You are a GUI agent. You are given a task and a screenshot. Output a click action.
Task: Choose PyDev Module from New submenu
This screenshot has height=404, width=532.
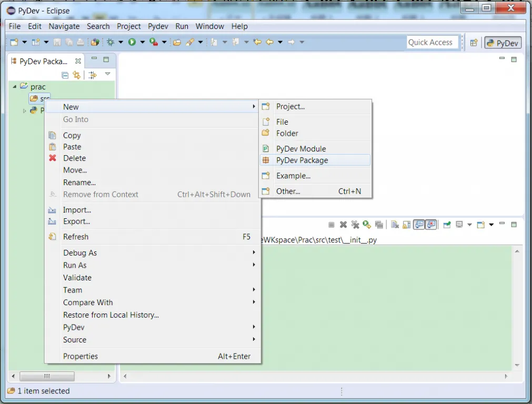(315, 148)
